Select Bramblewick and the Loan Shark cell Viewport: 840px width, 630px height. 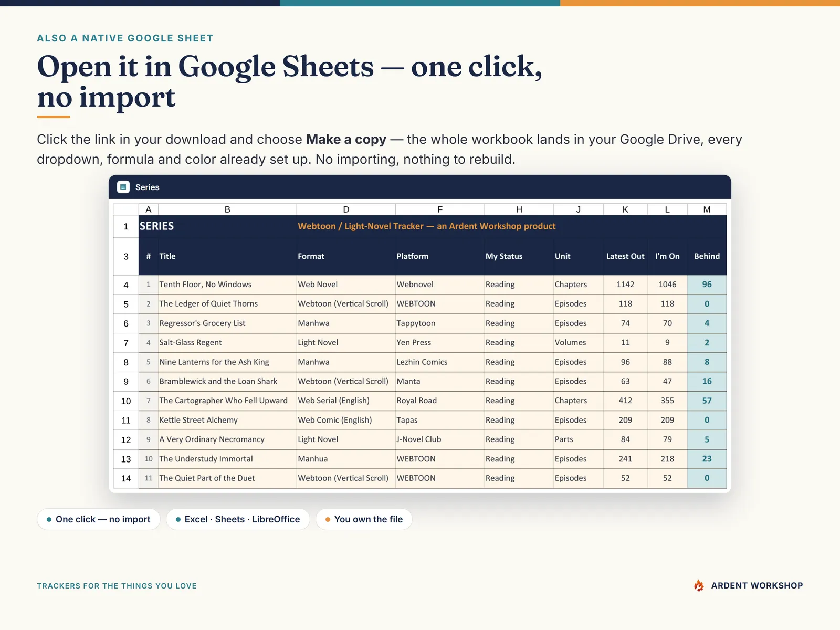coord(227,382)
